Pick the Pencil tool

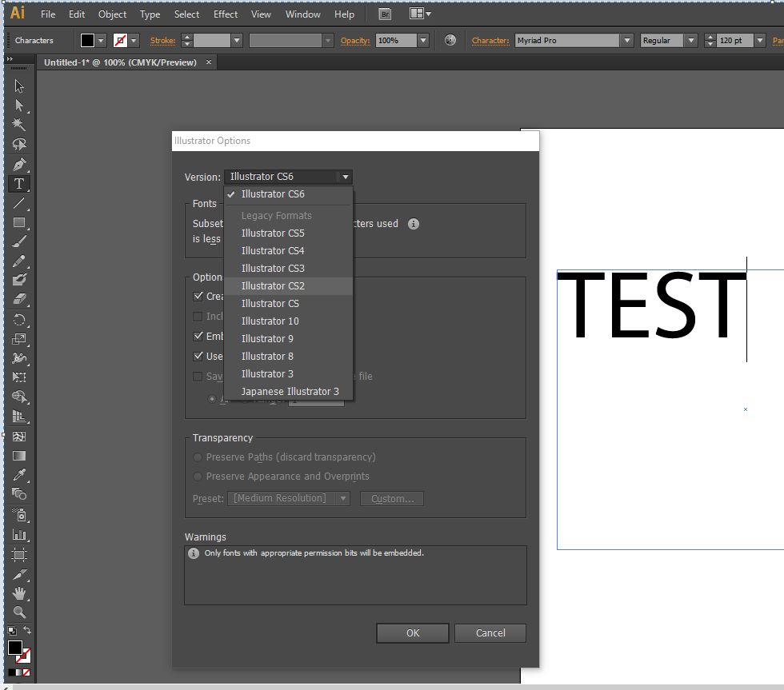click(19, 261)
